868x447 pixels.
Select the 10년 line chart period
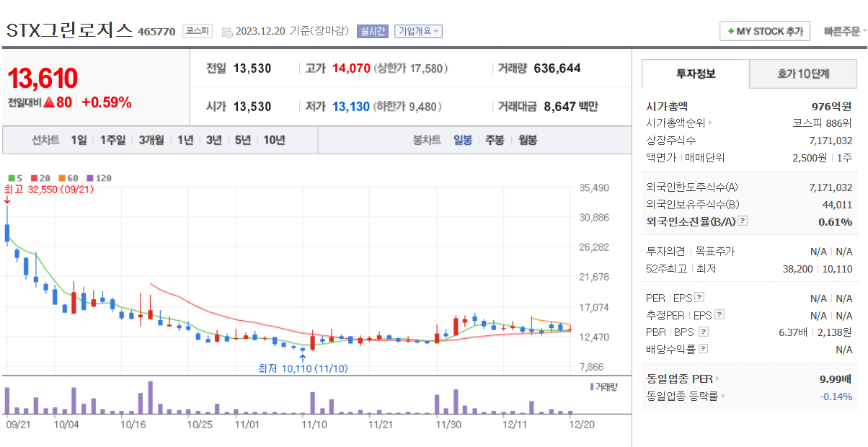click(274, 140)
